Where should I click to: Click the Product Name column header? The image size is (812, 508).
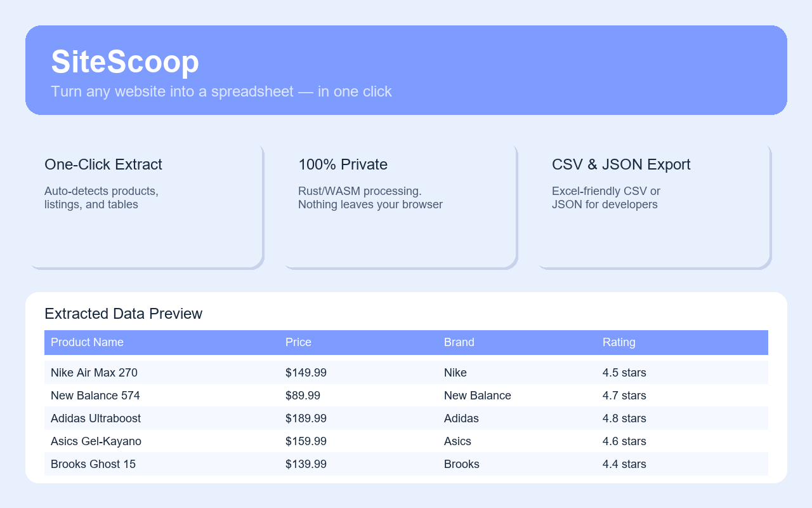87,342
